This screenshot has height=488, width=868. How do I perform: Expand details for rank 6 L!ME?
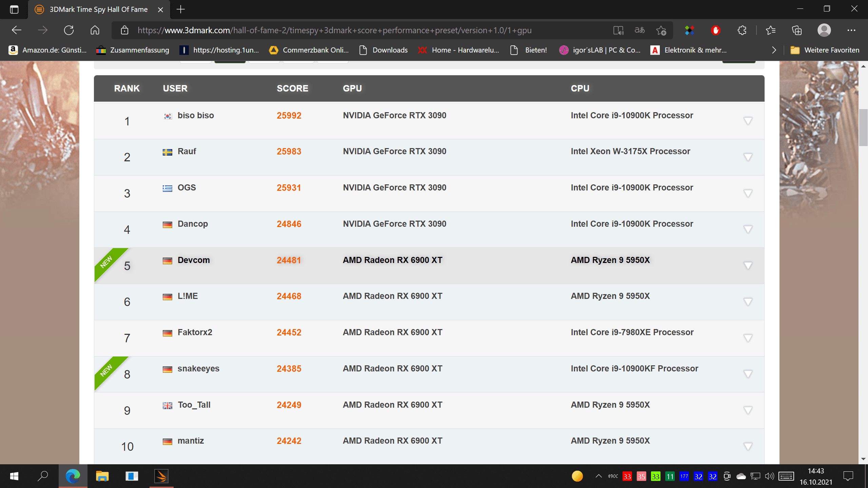(x=748, y=302)
